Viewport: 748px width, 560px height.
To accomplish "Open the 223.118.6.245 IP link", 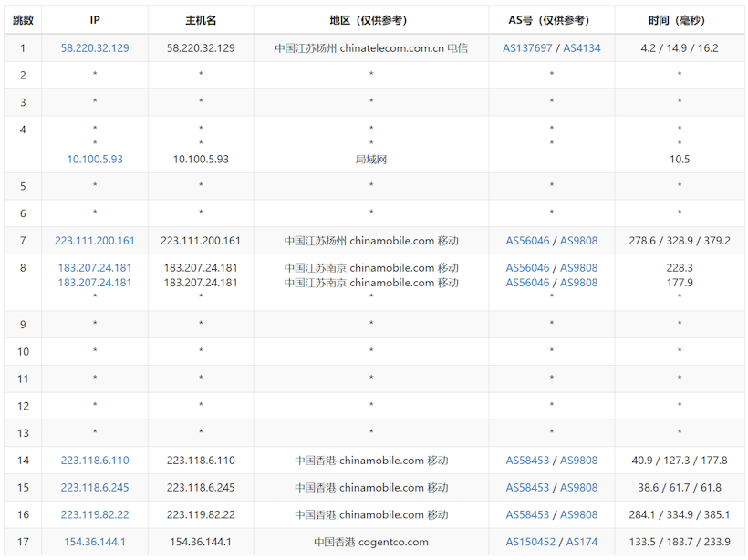I will pyautogui.click(x=95, y=488).
